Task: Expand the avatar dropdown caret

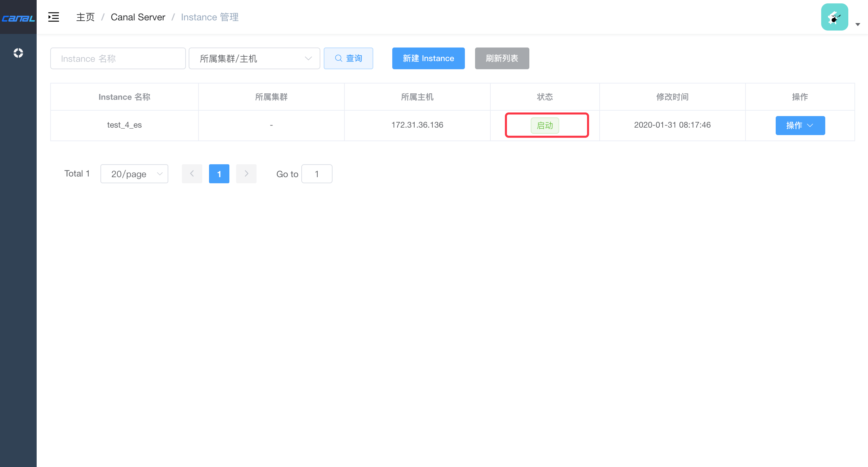Action: point(857,24)
